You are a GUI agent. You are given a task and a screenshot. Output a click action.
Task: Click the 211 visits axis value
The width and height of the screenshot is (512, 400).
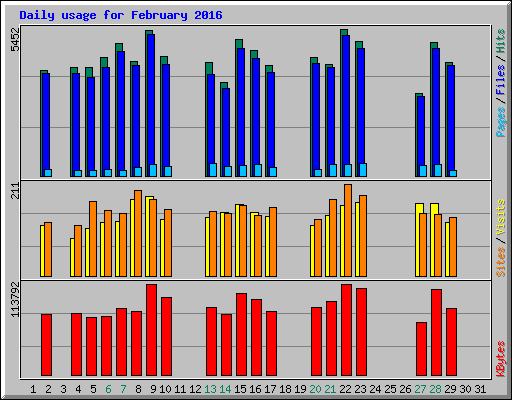coord(15,191)
